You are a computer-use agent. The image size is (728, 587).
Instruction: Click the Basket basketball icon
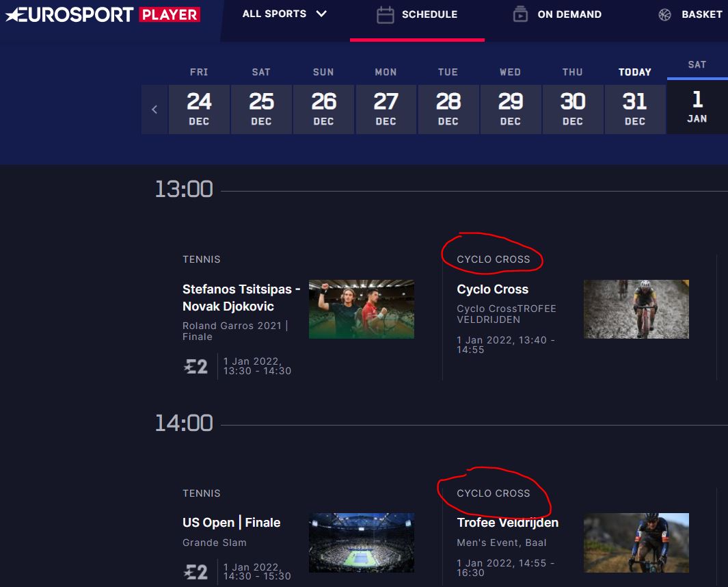tap(664, 14)
